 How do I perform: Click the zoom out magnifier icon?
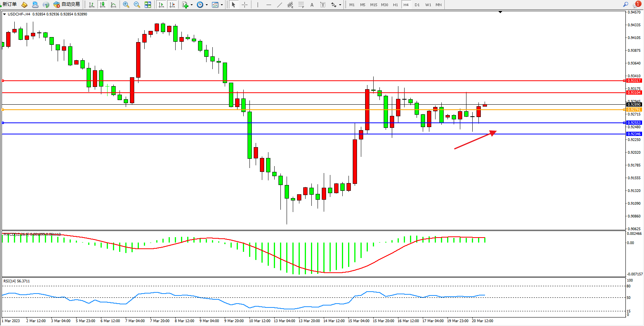pos(137,5)
